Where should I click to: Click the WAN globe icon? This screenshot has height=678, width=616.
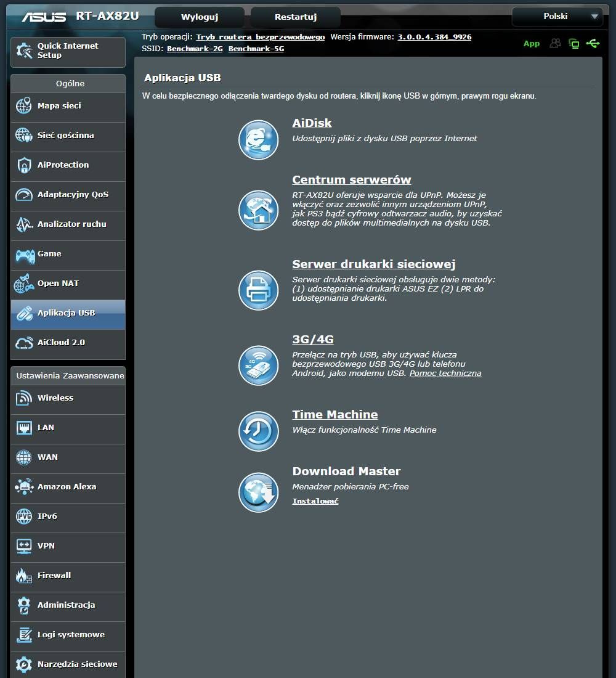(x=24, y=457)
